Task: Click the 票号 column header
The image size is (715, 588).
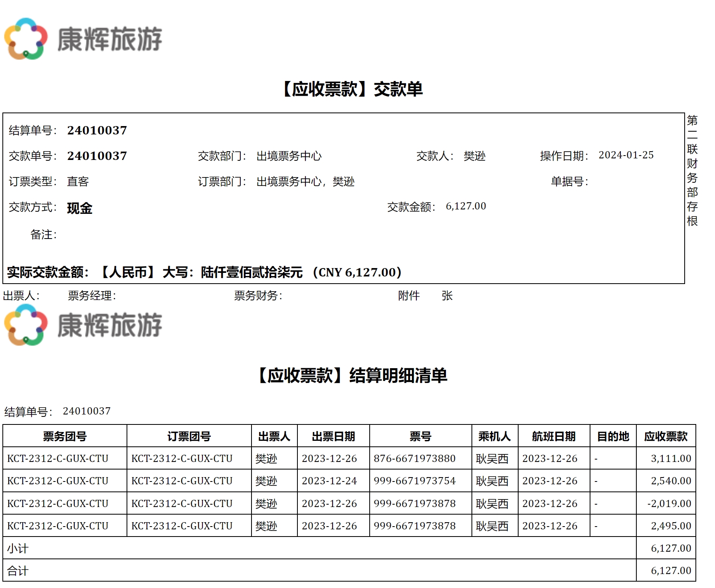Action: 420,436
